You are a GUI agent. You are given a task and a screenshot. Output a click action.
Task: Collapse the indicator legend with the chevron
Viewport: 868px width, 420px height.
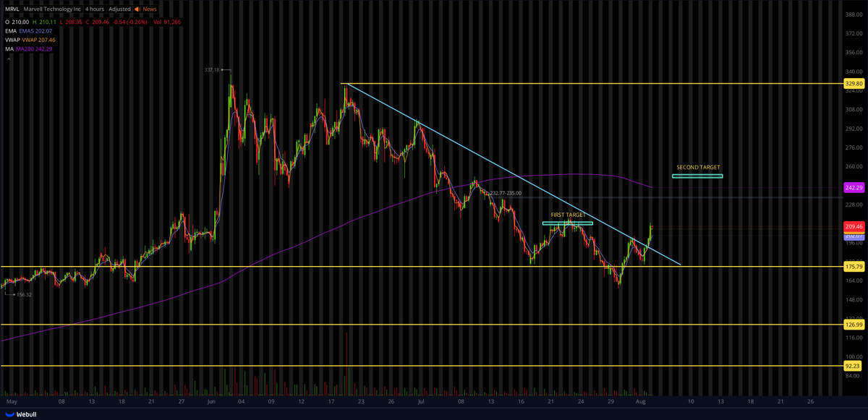tap(8, 59)
